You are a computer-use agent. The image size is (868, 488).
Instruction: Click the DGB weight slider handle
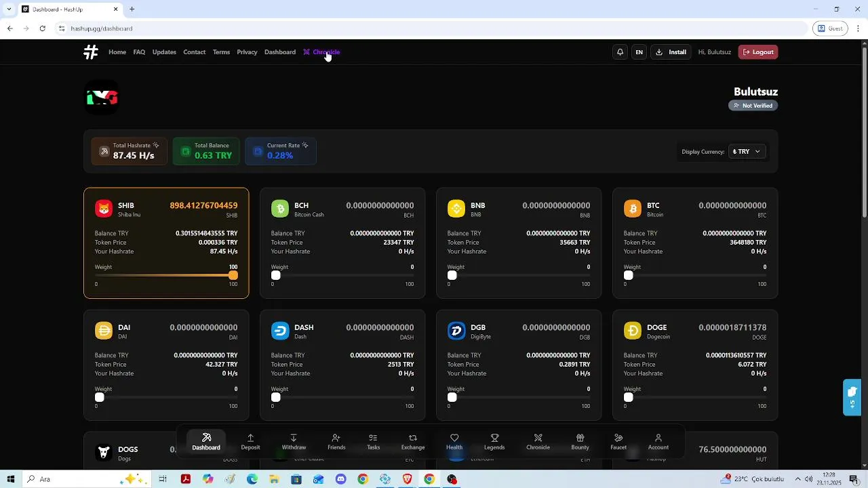pos(452,397)
